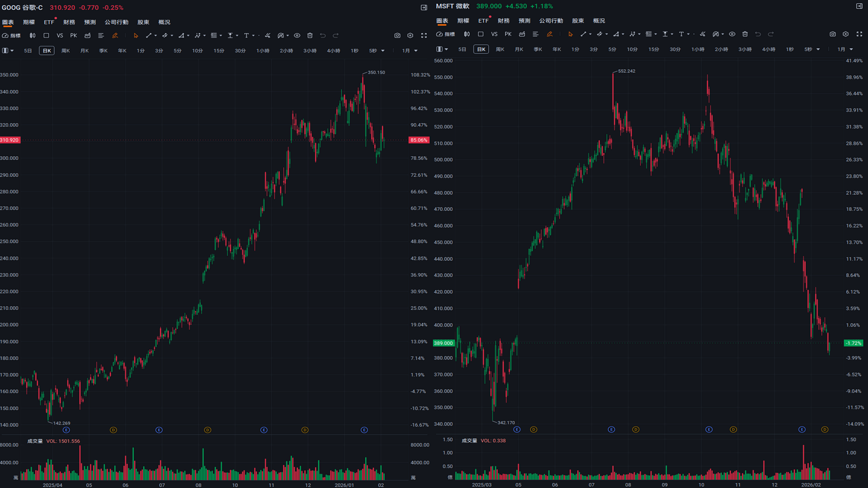This screenshot has width=868, height=488.
Task: Open the VS comparison on GOOG chart
Action: [60, 36]
